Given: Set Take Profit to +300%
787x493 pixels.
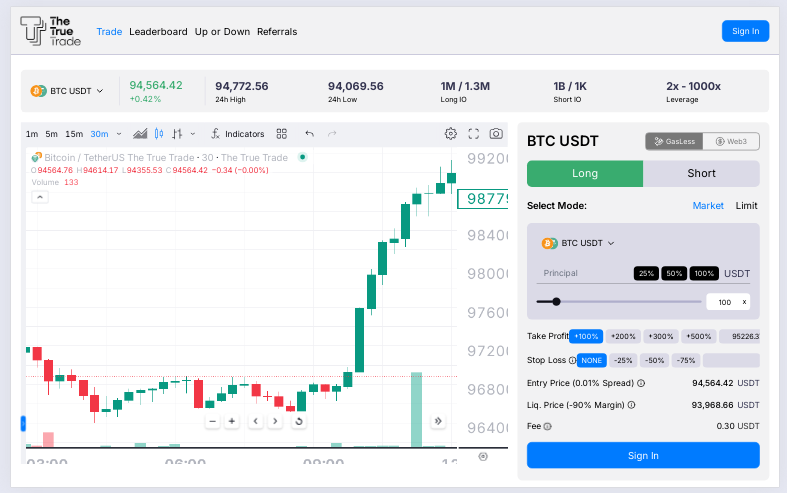Looking at the screenshot, I should click(x=661, y=336).
